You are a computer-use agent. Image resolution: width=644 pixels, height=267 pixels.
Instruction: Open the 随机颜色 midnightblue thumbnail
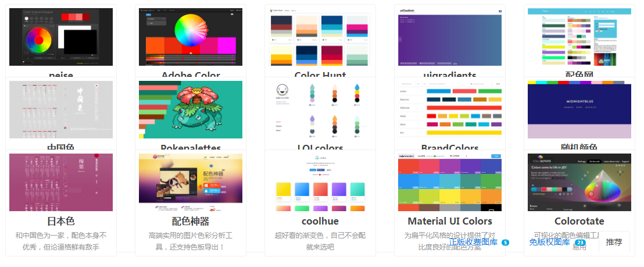(579, 110)
